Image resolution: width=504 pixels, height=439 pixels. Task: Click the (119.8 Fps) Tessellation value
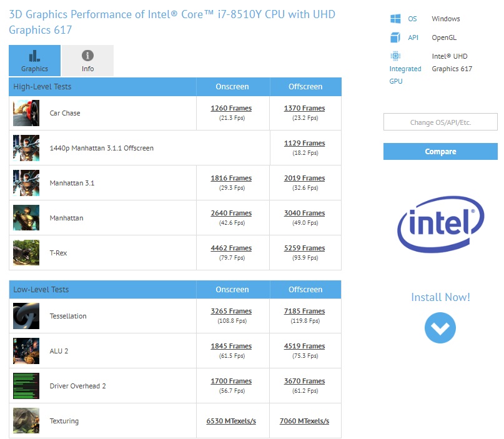click(305, 321)
